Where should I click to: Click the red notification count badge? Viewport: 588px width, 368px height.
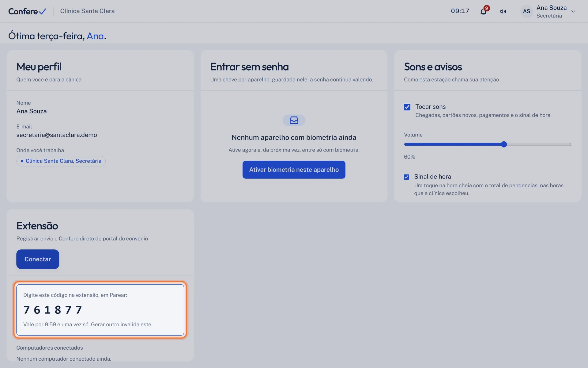click(486, 8)
